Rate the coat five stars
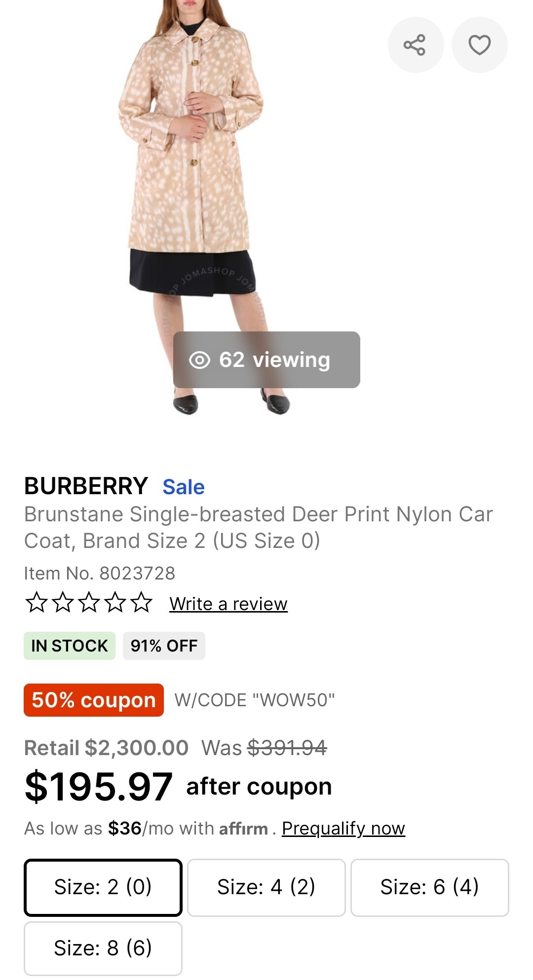Screen dimensions: 533x980 pos(142,603)
